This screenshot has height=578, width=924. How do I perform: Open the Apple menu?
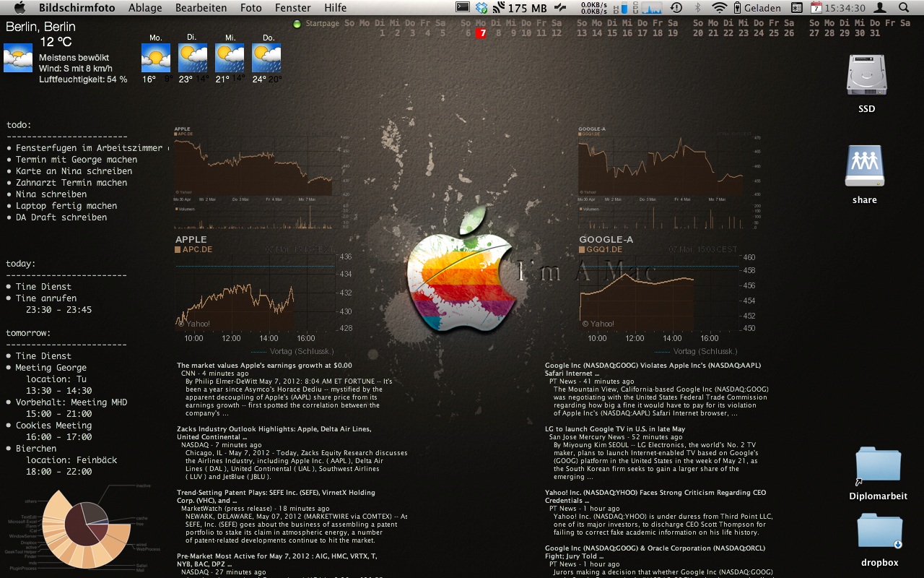(19, 8)
